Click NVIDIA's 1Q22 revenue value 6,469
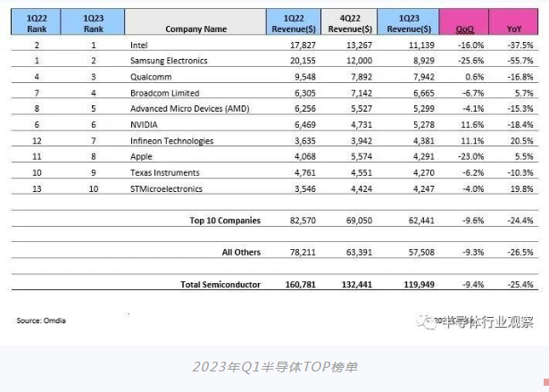The width and height of the screenshot is (549, 392). point(305,125)
